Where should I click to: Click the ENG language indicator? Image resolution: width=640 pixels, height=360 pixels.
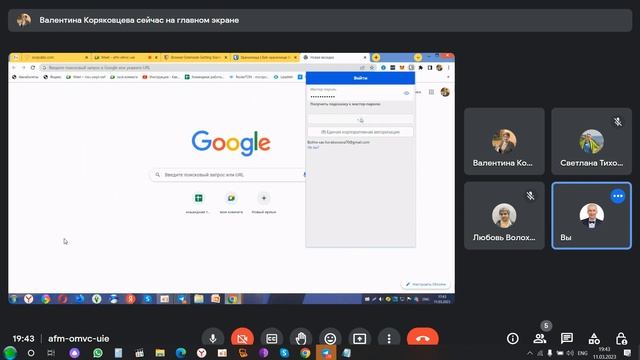(x=582, y=353)
